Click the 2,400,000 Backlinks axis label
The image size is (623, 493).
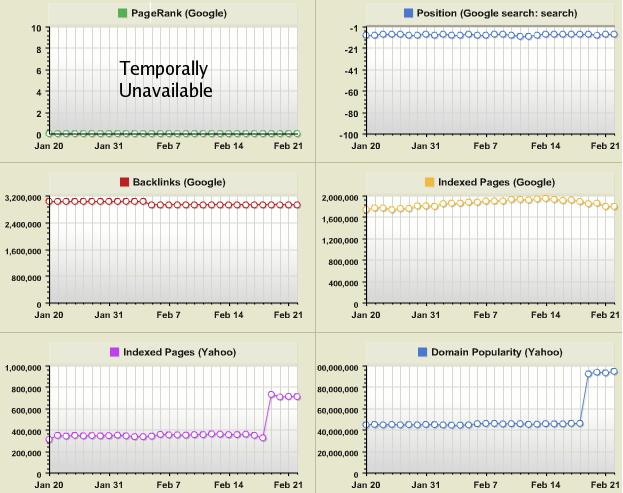point(23,224)
